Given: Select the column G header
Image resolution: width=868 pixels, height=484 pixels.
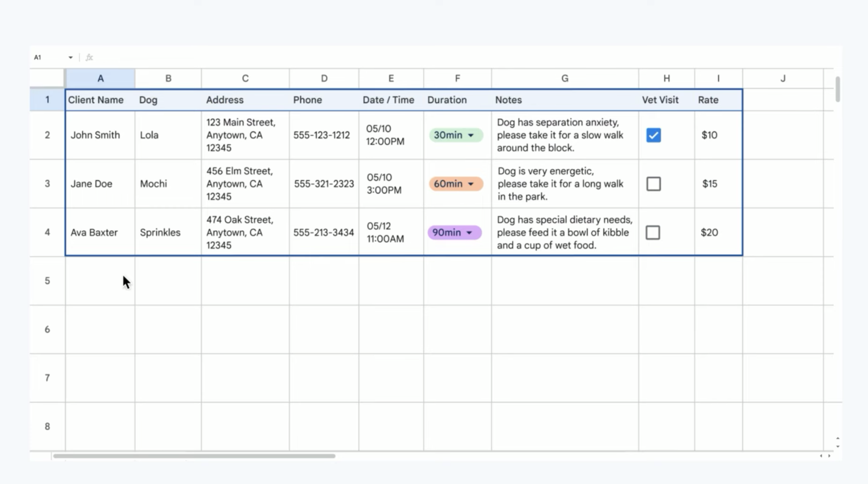Looking at the screenshot, I should coord(565,79).
